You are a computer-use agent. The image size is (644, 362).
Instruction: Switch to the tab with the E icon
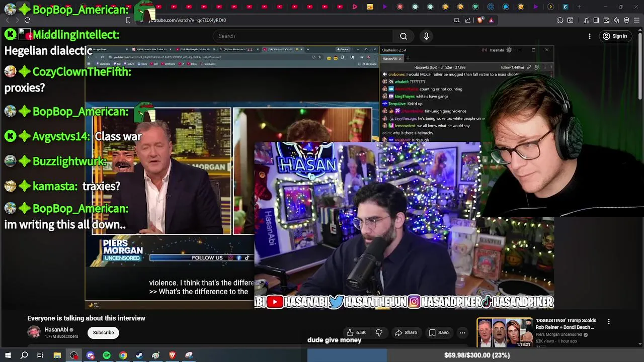click(x=566, y=7)
